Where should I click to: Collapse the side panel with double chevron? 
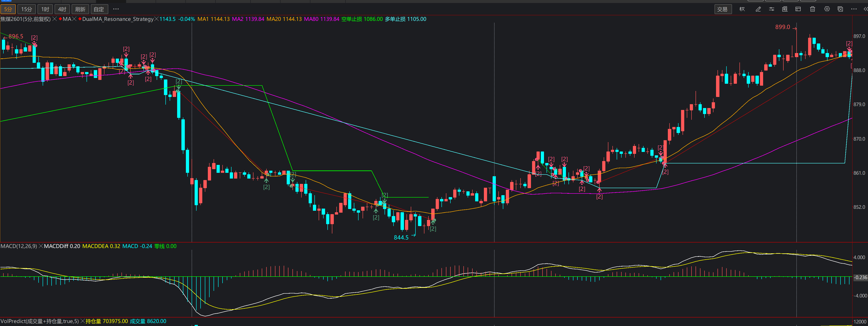point(865,9)
